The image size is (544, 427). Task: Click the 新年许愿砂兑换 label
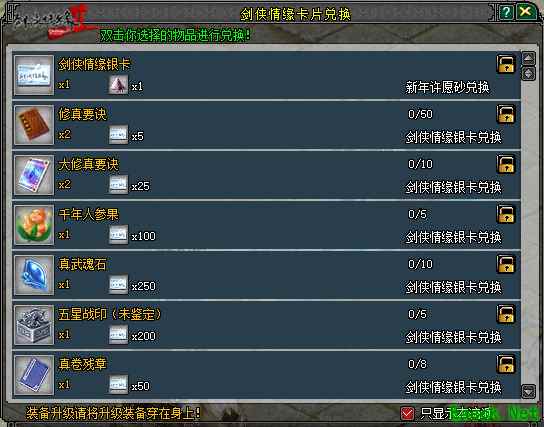coord(447,87)
